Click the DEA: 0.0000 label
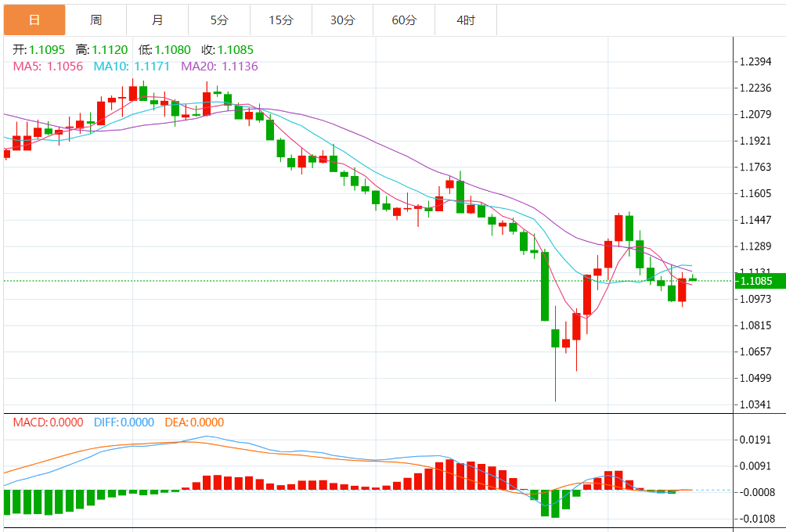The height and width of the screenshot is (532, 786). point(194,422)
